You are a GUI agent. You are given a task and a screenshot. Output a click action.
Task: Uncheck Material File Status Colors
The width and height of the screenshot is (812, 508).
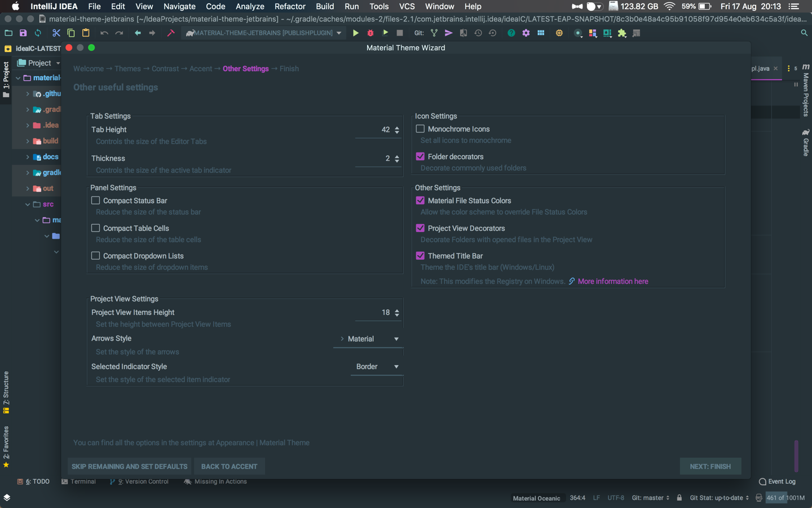coord(420,200)
